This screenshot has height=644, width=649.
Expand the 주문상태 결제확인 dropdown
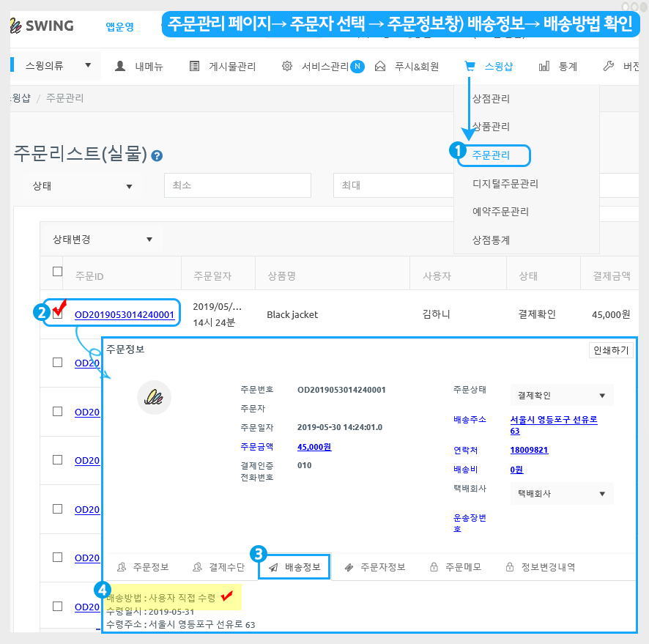pyautogui.click(x=562, y=396)
